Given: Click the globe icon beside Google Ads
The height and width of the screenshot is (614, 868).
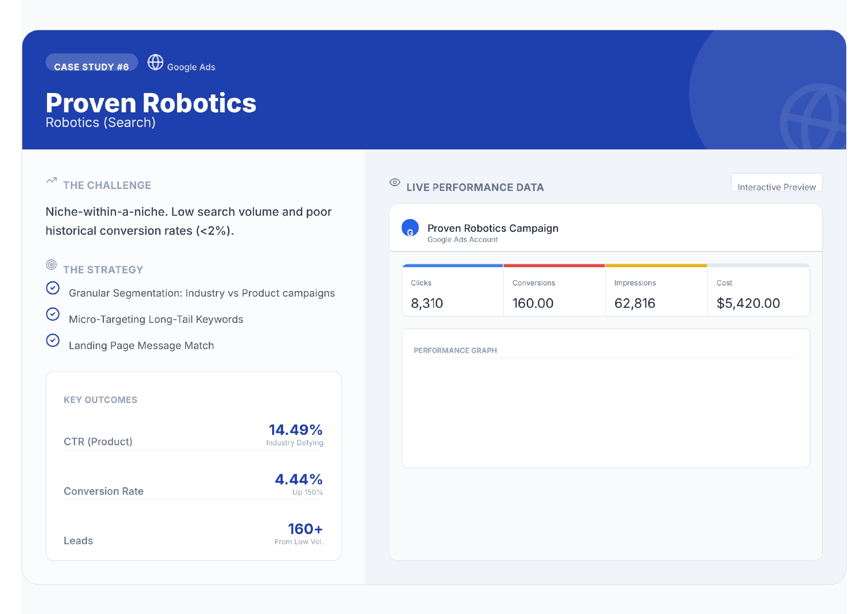Looking at the screenshot, I should 155,62.
